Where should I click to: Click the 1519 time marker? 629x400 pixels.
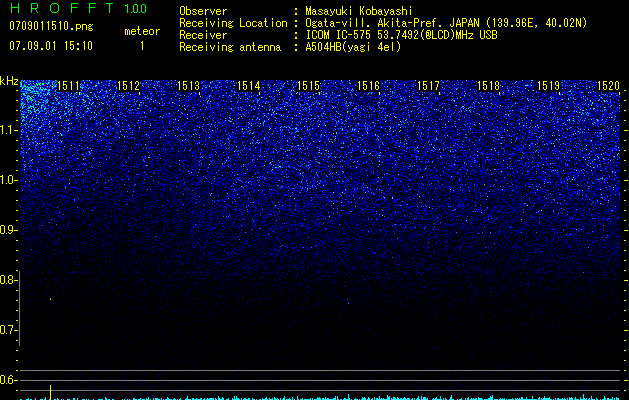coord(548,85)
